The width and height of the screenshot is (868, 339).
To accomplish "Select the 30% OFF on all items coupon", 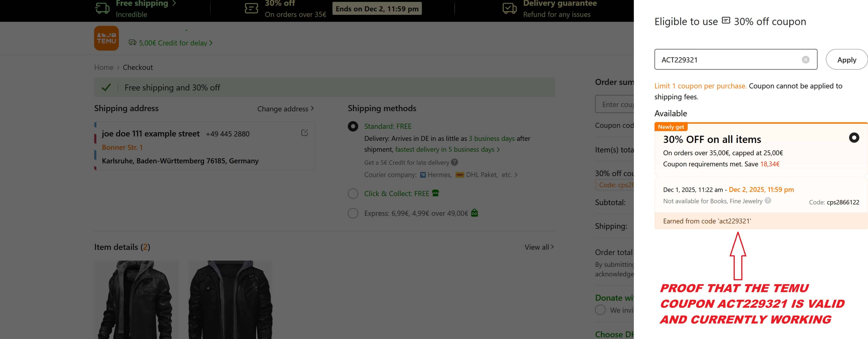I will (854, 138).
